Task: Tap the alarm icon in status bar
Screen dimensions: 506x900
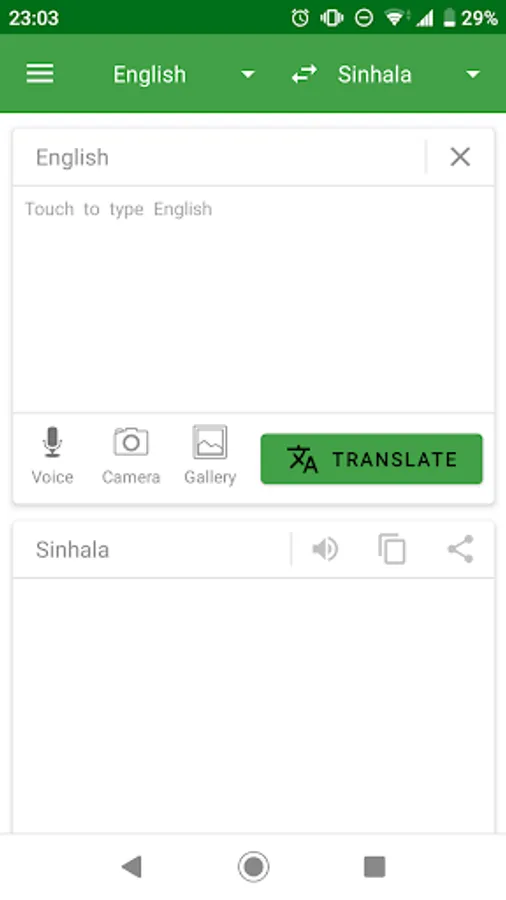Action: coord(300,18)
